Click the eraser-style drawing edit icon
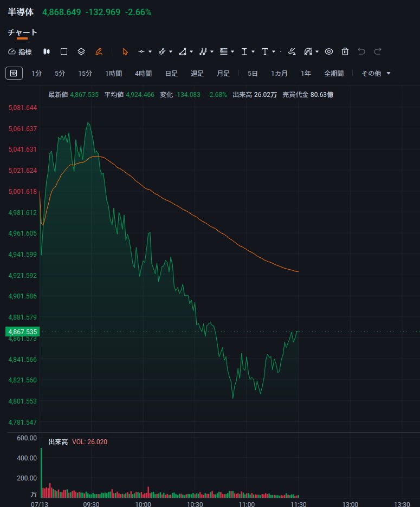420x507 pixels. tap(292, 52)
